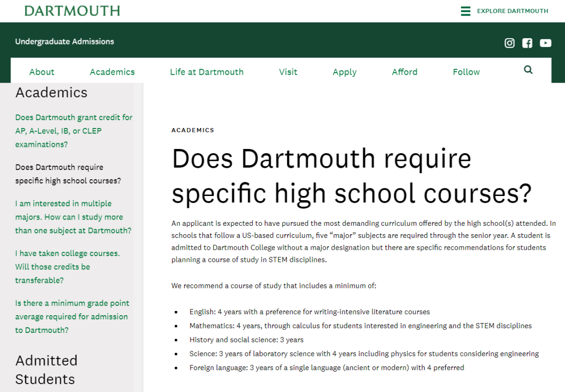Image resolution: width=565 pixels, height=392 pixels.
Task: Open the minimum grade point average link
Action: [72, 317]
